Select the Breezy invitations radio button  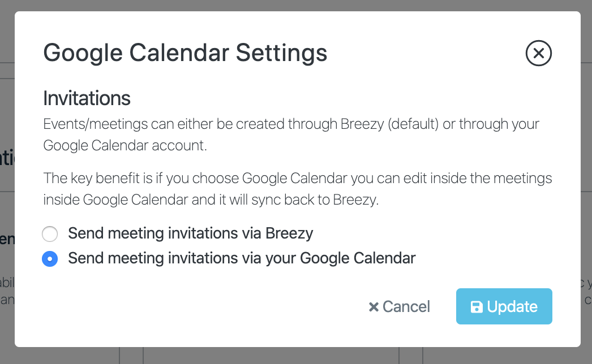[x=50, y=233]
